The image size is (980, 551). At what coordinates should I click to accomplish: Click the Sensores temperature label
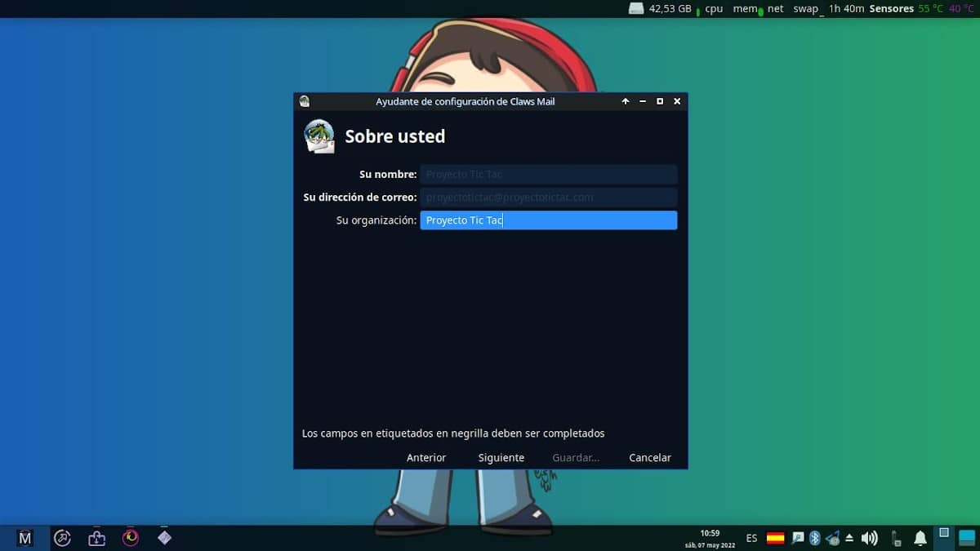point(892,9)
